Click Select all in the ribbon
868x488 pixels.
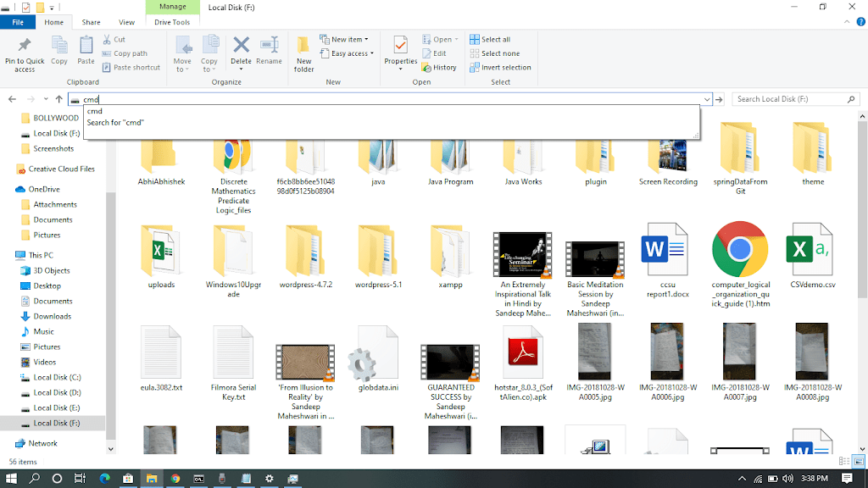click(x=495, y=40)
